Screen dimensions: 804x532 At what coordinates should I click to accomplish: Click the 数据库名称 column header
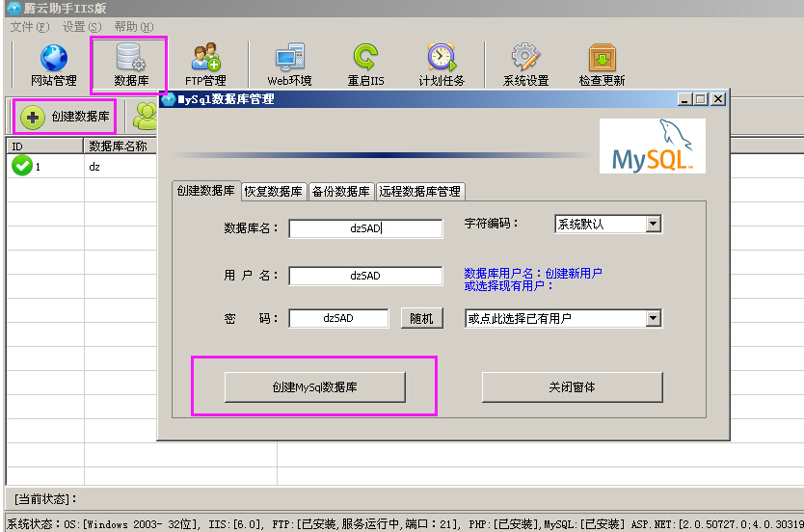(x=120, y=146)
